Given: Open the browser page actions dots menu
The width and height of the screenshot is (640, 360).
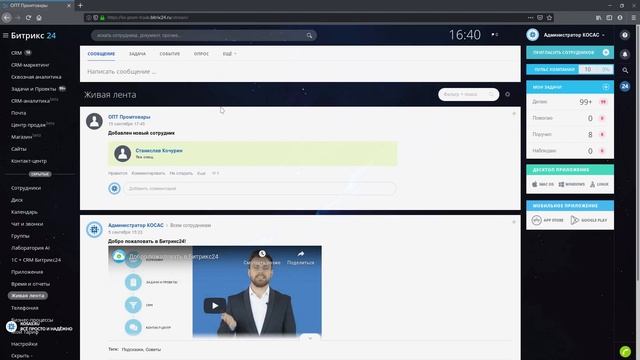Looking at the screenshot, I should [x=530, y=18].
